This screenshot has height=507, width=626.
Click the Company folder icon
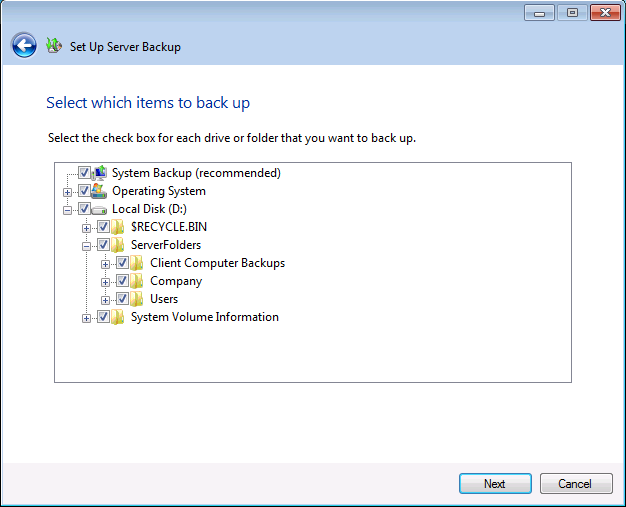(138, 281)
